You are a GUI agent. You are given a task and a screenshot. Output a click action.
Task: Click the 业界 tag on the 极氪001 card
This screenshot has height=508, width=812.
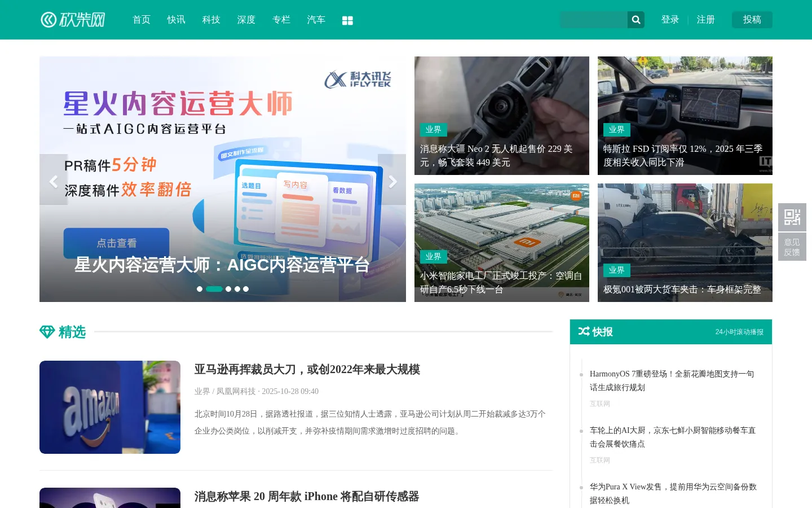tap(617, 270)
